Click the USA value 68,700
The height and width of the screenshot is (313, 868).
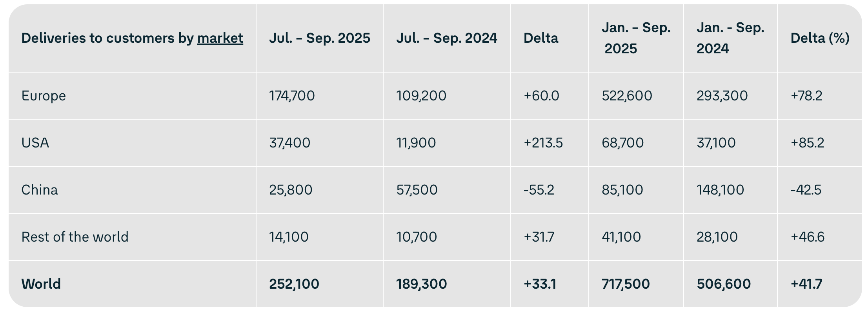(x=622, y=143)
